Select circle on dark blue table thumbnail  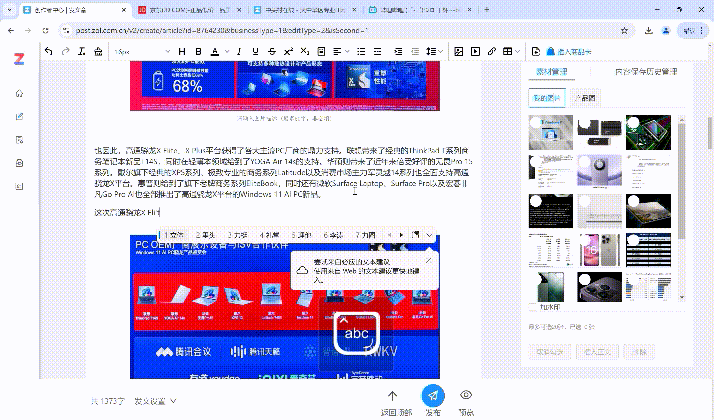pyautogui.click(x=633, y=240)
